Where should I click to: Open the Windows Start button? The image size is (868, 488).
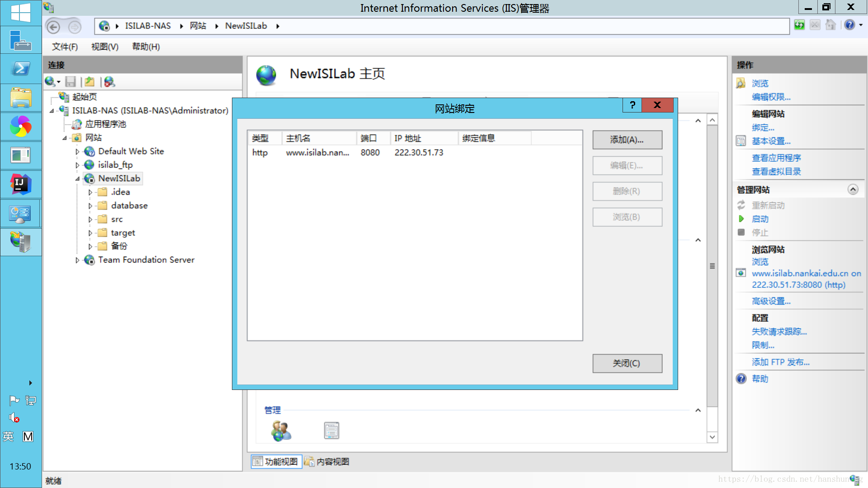(21, 13)
